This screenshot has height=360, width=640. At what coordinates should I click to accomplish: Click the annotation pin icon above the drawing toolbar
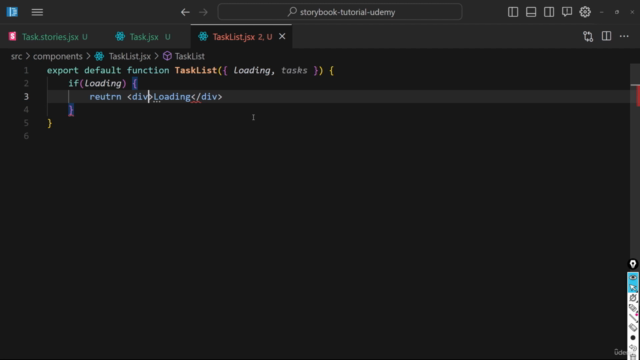coord(633,264)
